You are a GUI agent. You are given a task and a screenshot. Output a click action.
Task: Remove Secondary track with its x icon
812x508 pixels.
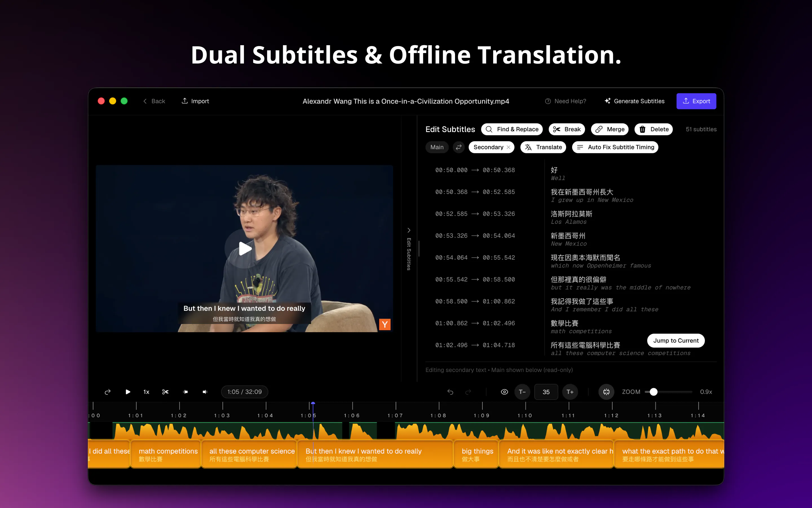tap(509, 147)
